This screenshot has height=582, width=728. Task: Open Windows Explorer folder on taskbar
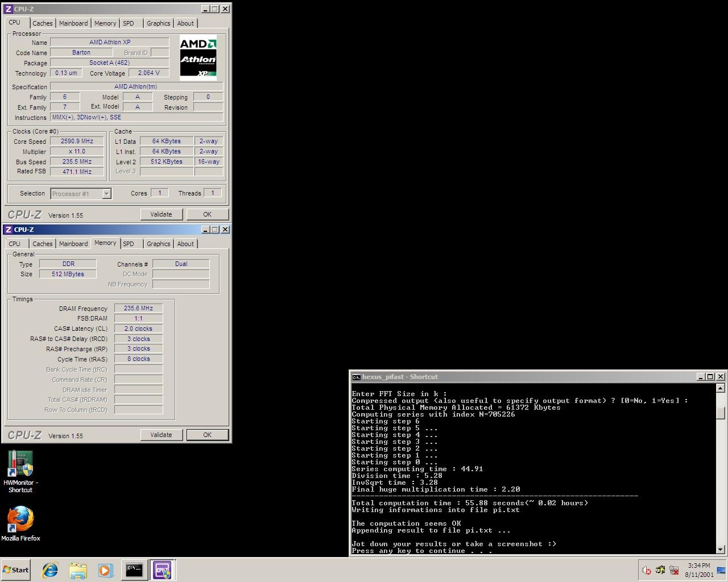pos(78,570)
